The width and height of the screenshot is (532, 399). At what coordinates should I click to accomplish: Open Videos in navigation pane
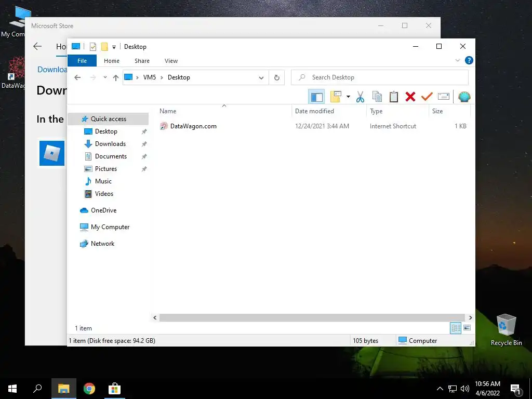click(104, 194)
